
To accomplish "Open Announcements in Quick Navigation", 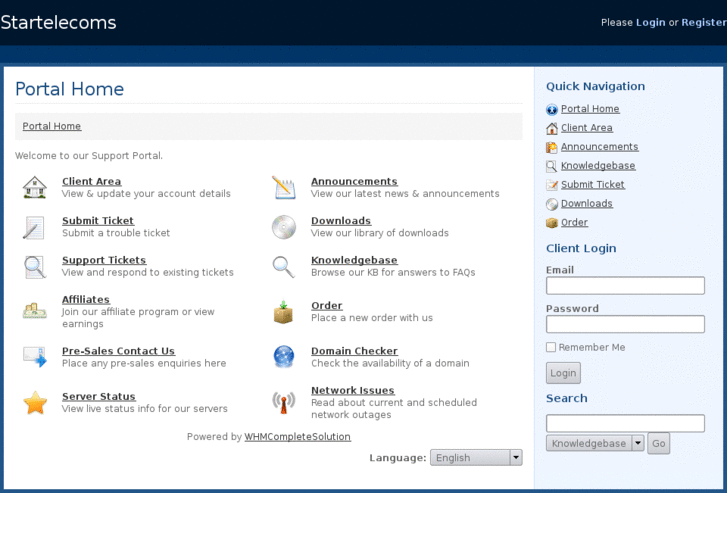I will point(599,147).
